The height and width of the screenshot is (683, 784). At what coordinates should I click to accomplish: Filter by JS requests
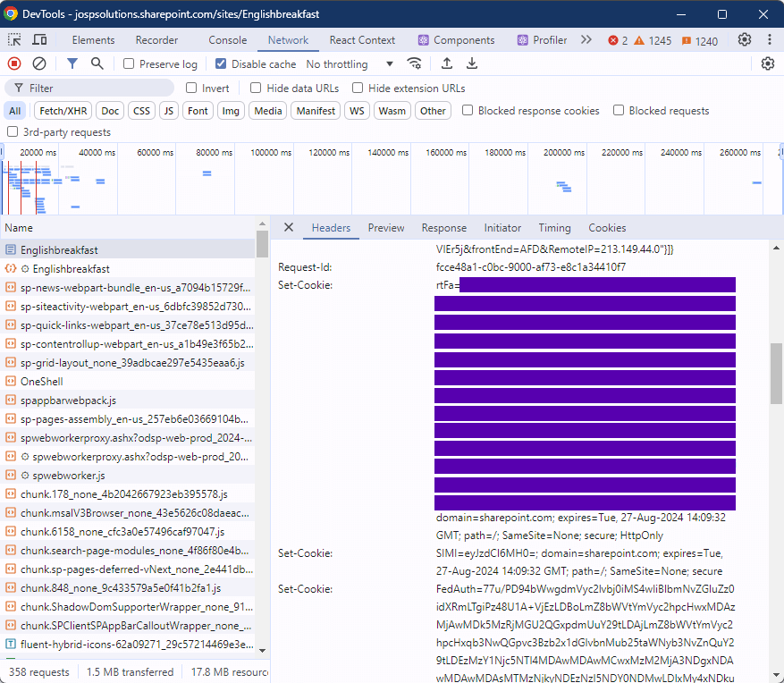point(168,111)
